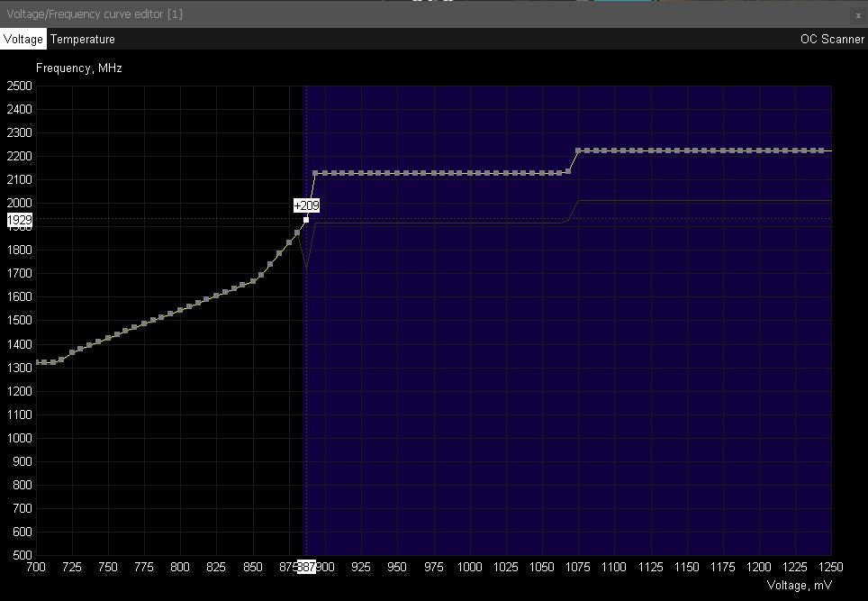Click the 775 label on the voltage axis
The image size is (868, 601).
(x=144, y=567)
